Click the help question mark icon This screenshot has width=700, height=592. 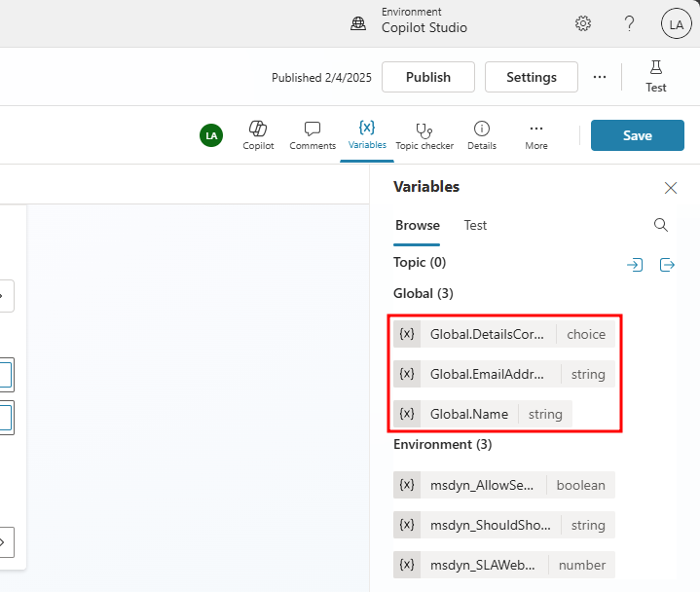[630, 23]
